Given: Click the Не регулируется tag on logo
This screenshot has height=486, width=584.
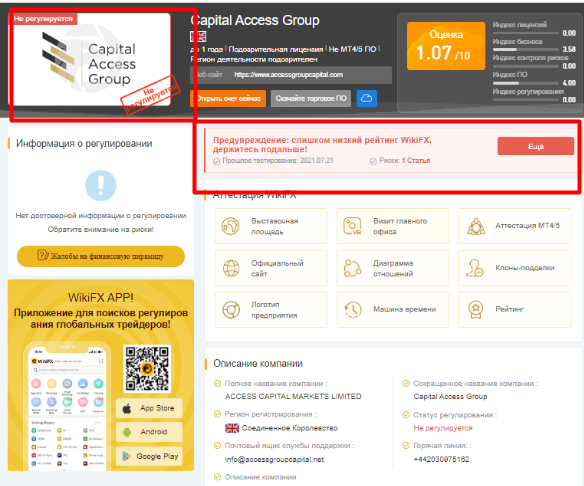Looking at the screenshot, I should coord(43,19).
